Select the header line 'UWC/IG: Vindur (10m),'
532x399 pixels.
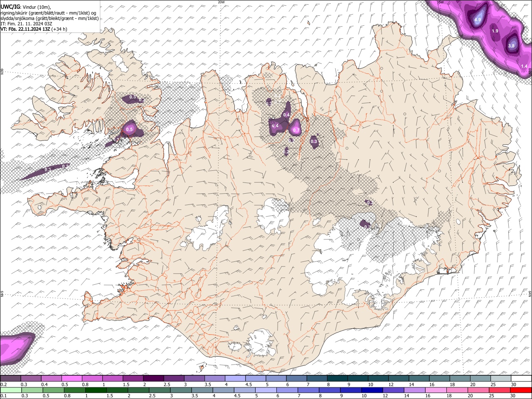25,7
